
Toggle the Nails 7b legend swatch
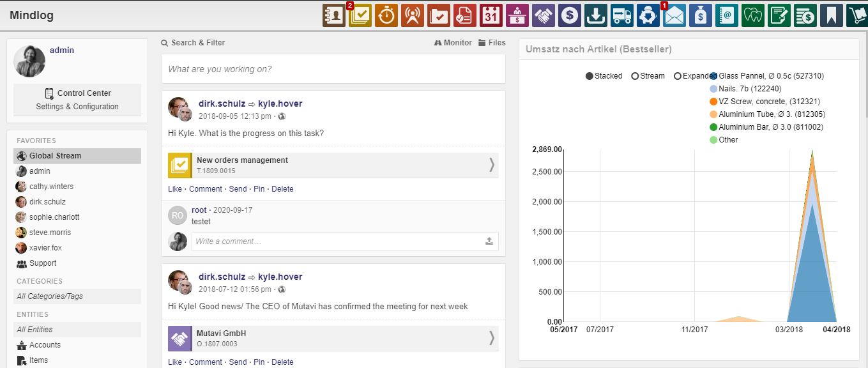[x=713, y=89]
